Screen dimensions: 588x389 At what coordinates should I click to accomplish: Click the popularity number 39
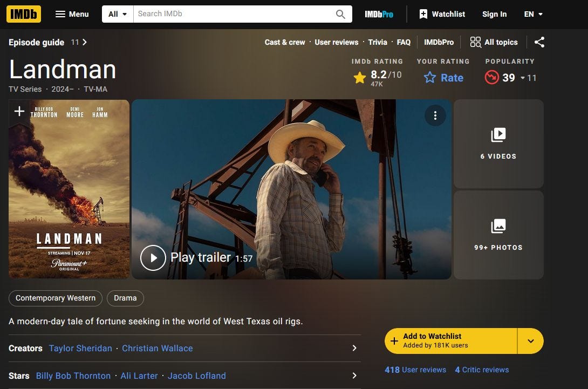[509, 78]
